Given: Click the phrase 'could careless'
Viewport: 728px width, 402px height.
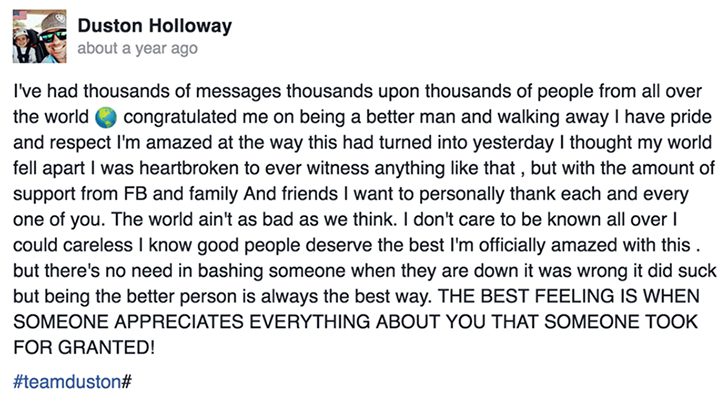Looking at the screenshot, I should point(73,245).
